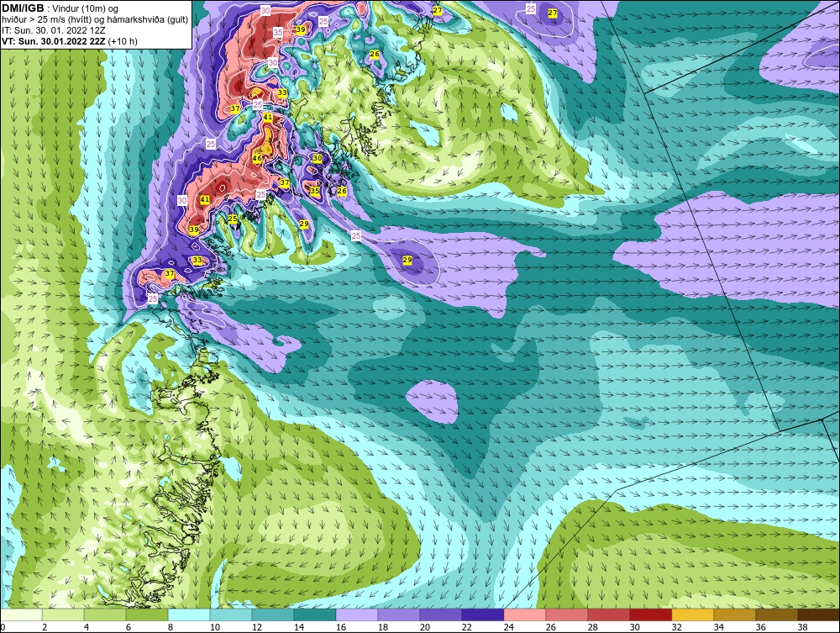Click the white 35 contour label
Image resolution: width=840 pixels, height=633 pixels.
point(277,32)
